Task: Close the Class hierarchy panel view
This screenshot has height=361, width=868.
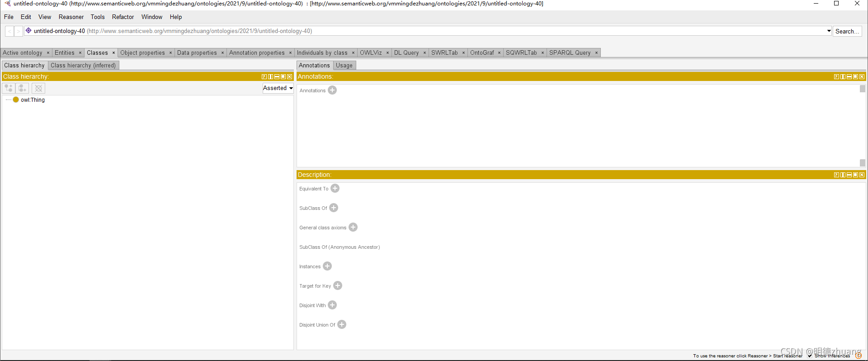Action: (x=290, y=77)
